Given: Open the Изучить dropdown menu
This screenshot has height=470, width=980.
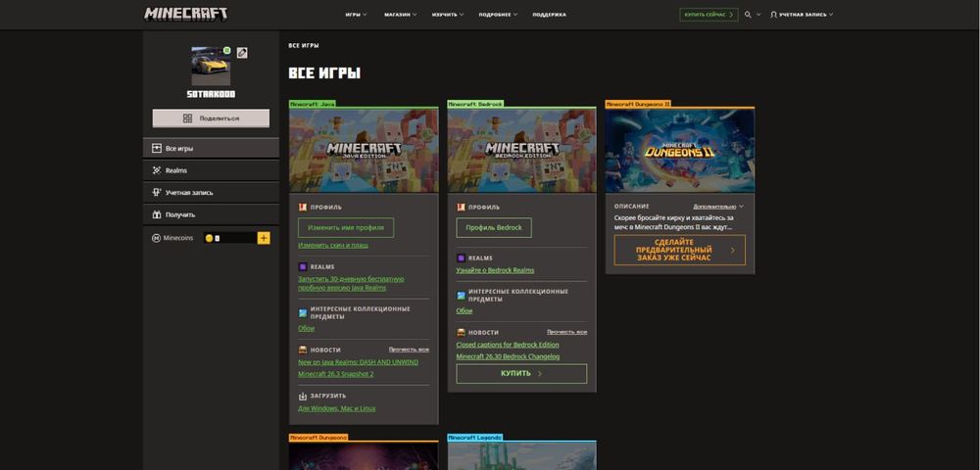Looking at the screenshot, I should [x=448, y=15].
